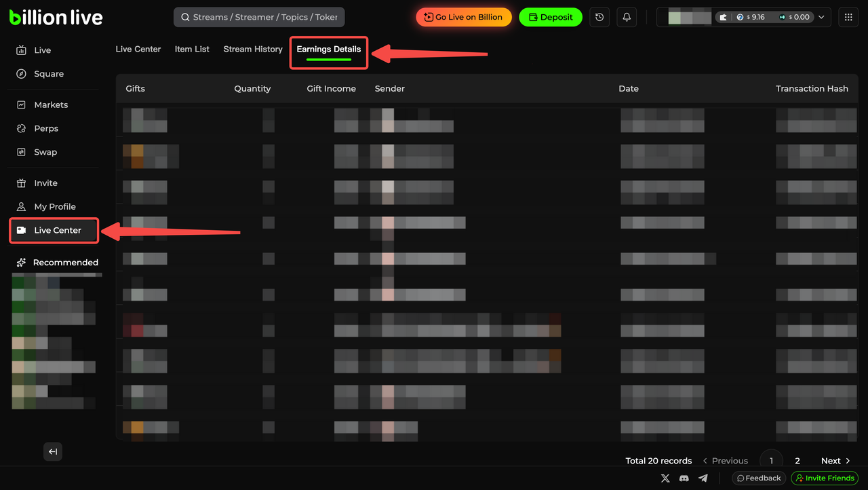Focus the Streams/Streamer/Topics search field
The width and height of the screenshot is (868, 490).
point(264,17)
